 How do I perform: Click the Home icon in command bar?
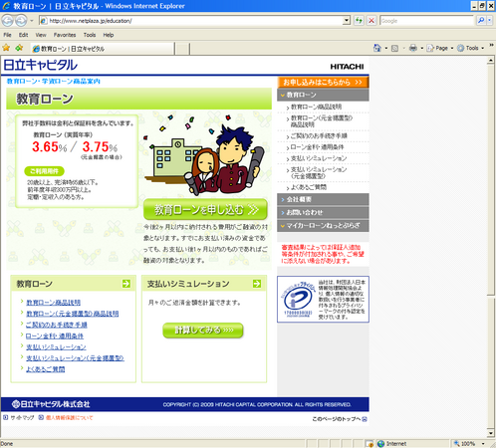(x=377, y=48)
